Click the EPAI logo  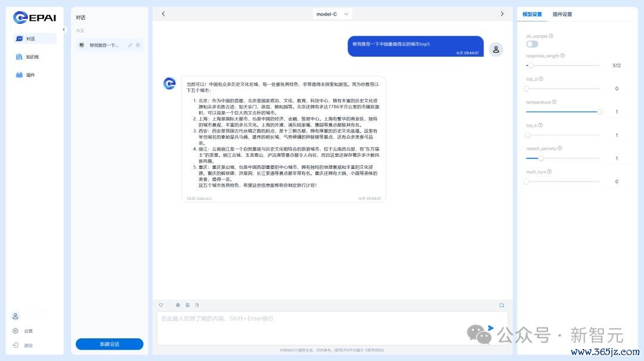(35, 18)
